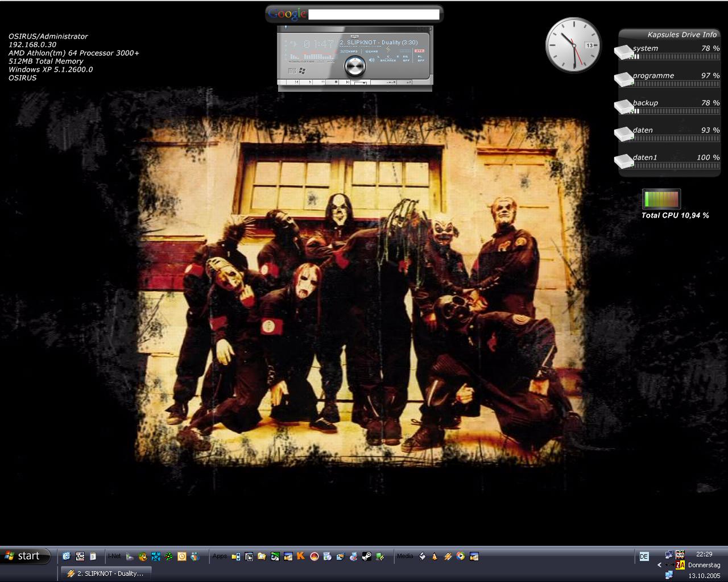Click the Google logo on search widget
The width and height of the screenshot is (728, 582).
287,14
